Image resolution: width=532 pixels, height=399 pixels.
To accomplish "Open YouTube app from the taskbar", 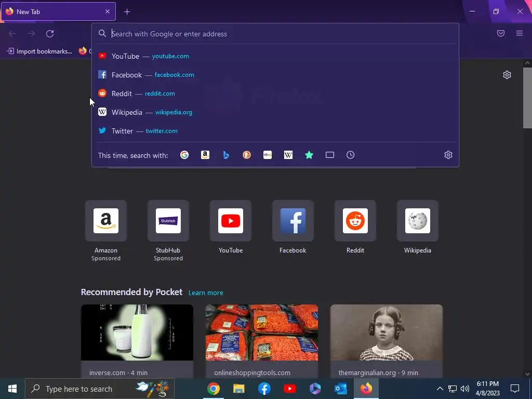I will click(x=290, y=389).
